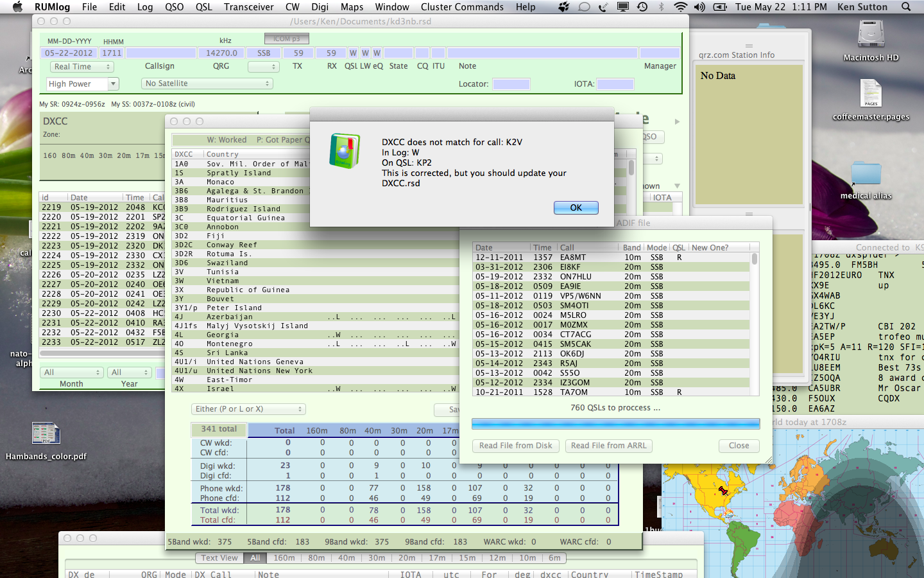Select the 6m band tab
This screenshot has width=924, height=578.
point(554,558)
